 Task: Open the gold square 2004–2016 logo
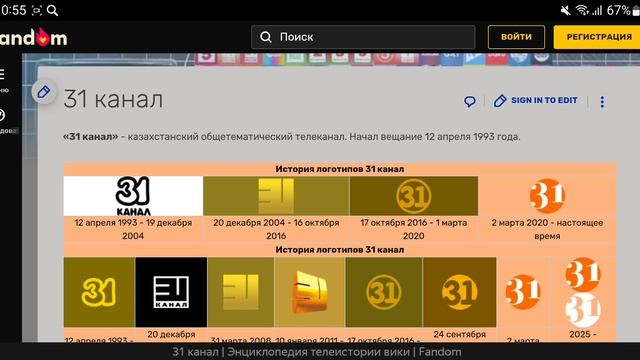[x=276, y=196]
